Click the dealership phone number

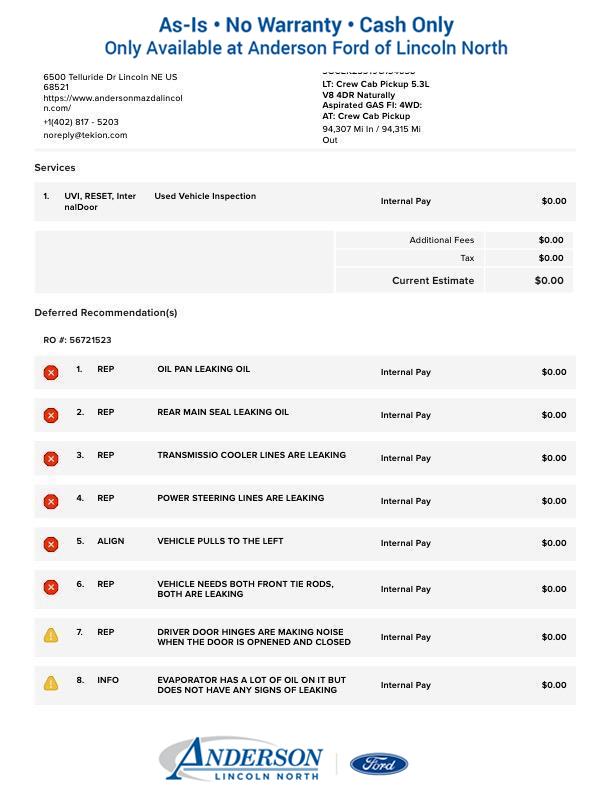(81, 122)
